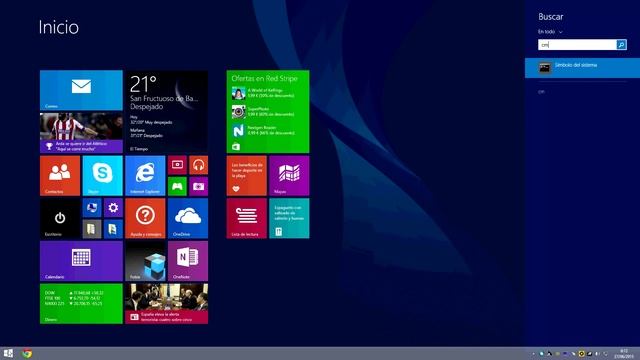Open the Calendario tile
Screen dimensions: 640x360
pos(81,261)
